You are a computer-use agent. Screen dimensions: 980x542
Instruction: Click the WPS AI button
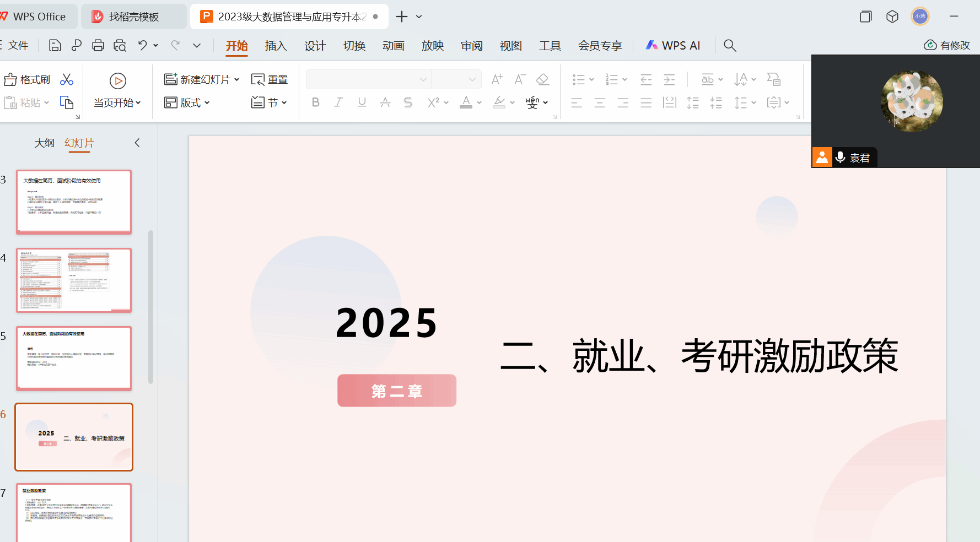coord(673,46)
